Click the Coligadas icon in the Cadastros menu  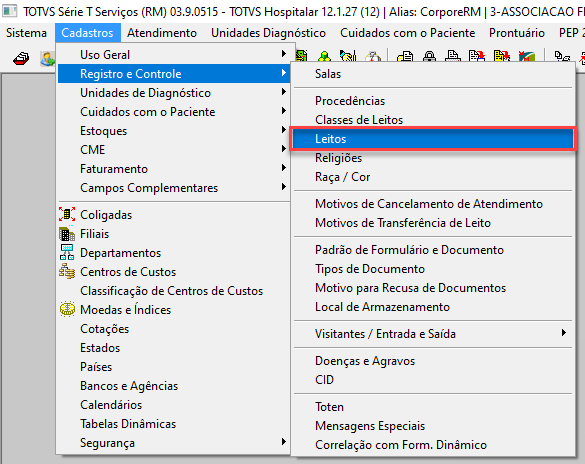tap(67, 214)
